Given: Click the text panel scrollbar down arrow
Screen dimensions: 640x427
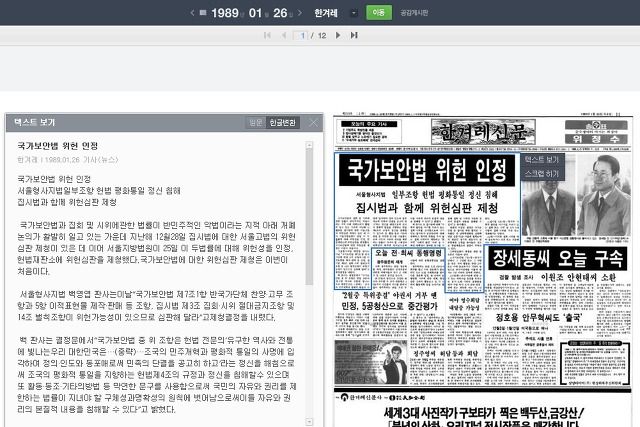Looking at the screenshot, I should point(309,422).
